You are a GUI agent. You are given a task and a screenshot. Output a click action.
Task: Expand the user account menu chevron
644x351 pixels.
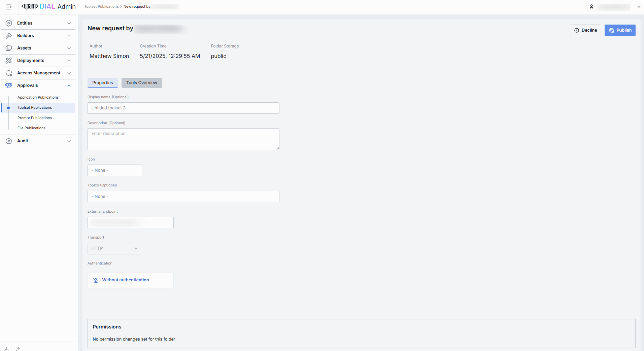pyautogui.click(x=639, y=7)
